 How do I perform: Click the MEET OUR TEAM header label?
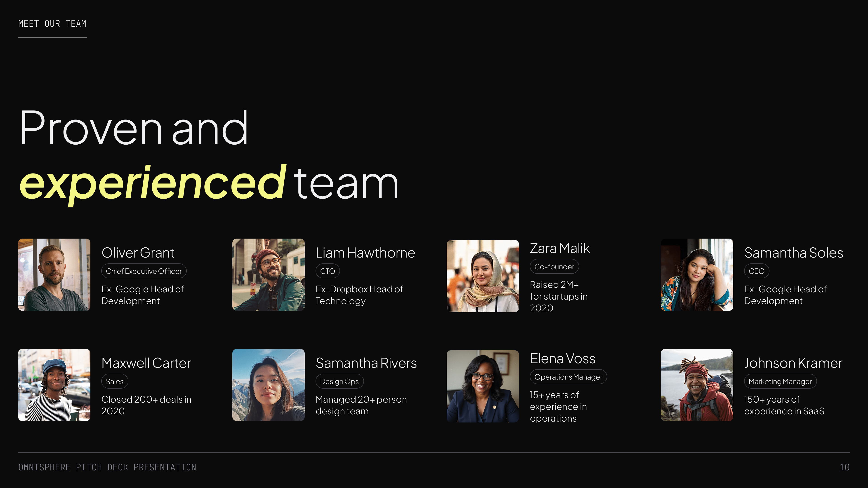[x=52, y=23]
